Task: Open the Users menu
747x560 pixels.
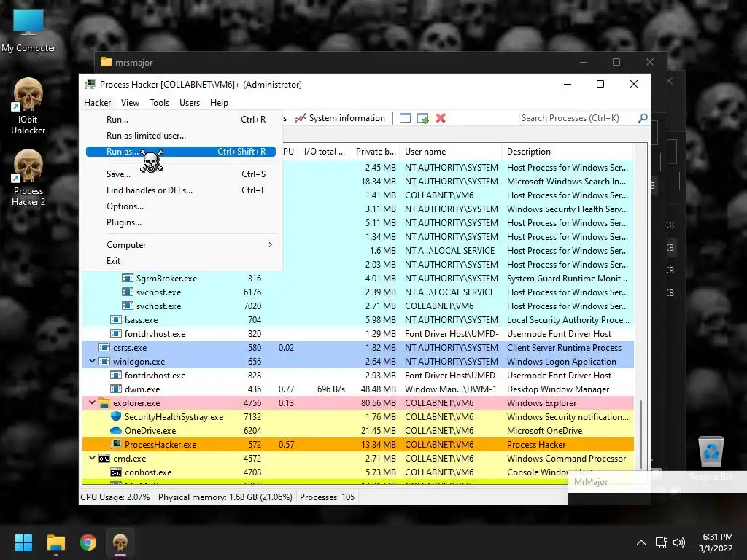Action: pos(190,103)
